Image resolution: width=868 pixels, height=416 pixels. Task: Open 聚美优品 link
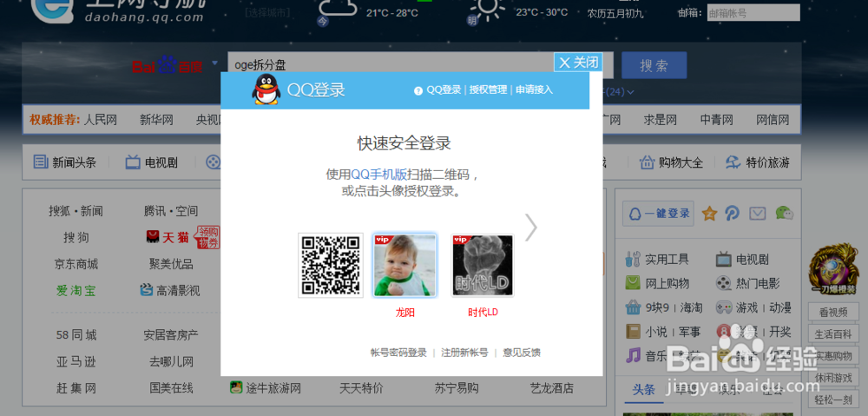coord(171,264)
